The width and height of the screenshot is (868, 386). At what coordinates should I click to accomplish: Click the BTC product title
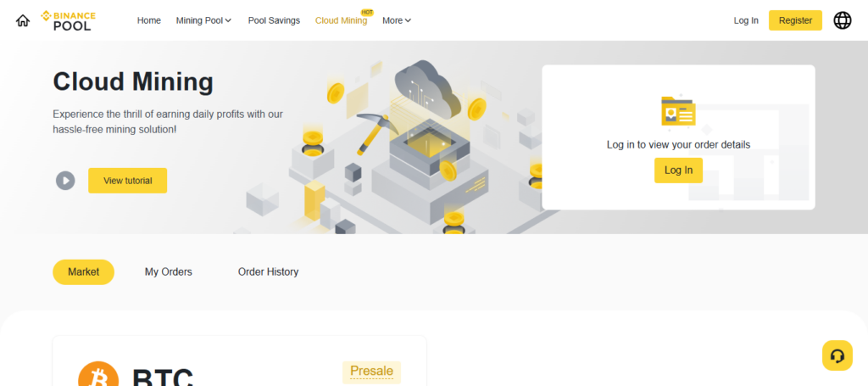[163, 377]
